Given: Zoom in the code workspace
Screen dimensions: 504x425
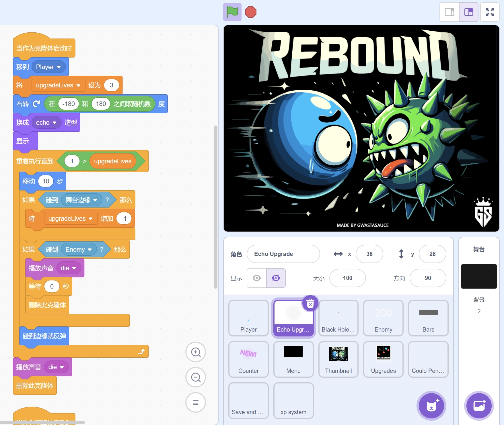Looking at the screenshot, I should (196, 352).
